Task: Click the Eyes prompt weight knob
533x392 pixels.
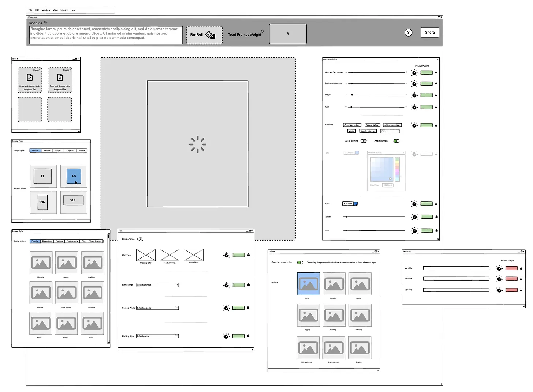Action: click(414, 204)
